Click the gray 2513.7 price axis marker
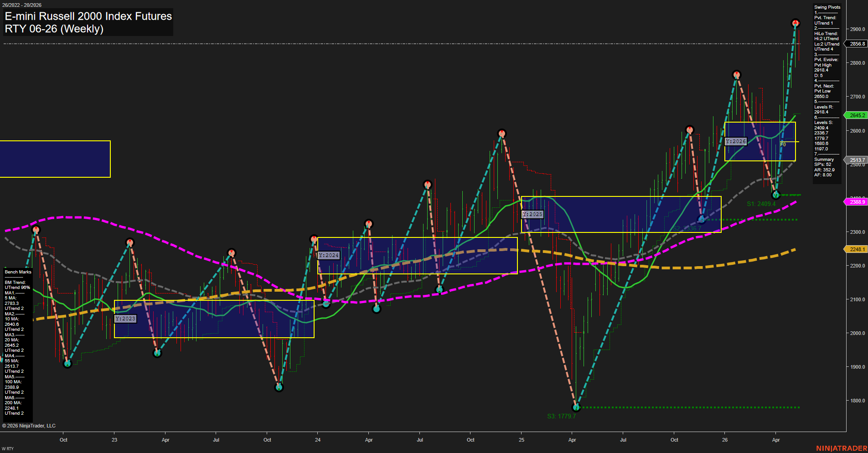The width and height of the screenshot is (868, 453). [x=857, y=160]
